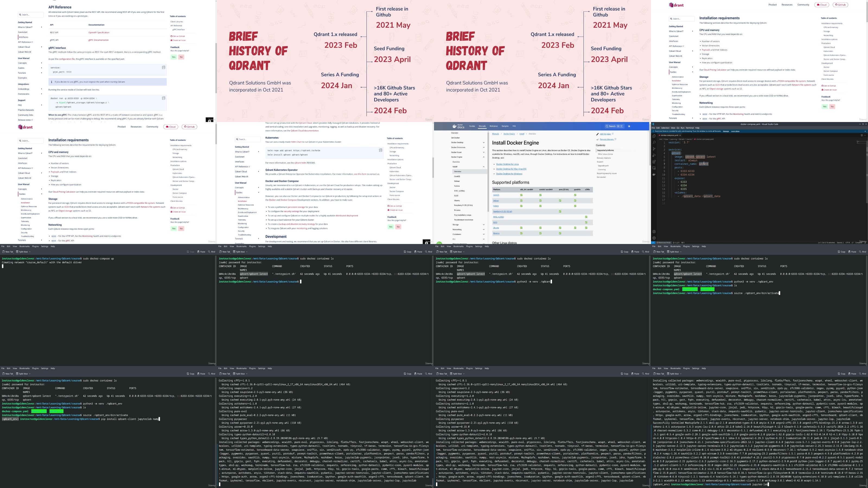Click Yes feedback on the API Reference page
868x488 pixels.
point(174,57)
